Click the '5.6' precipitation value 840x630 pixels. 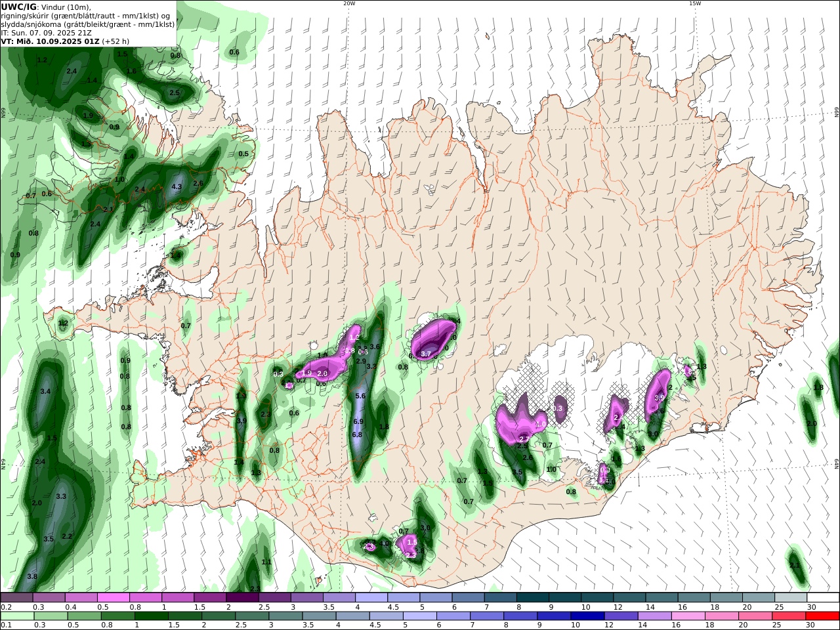pos(360,396)
